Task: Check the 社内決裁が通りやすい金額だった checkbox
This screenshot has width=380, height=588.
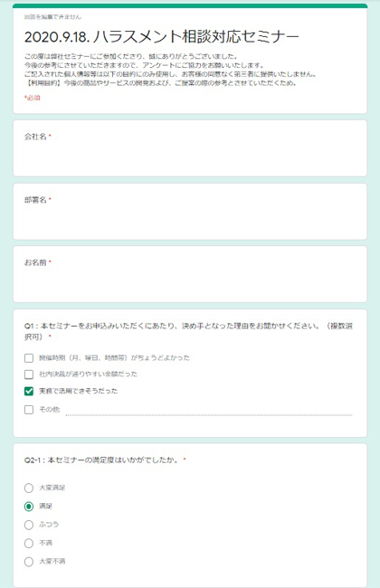Action: coord(29,375)
